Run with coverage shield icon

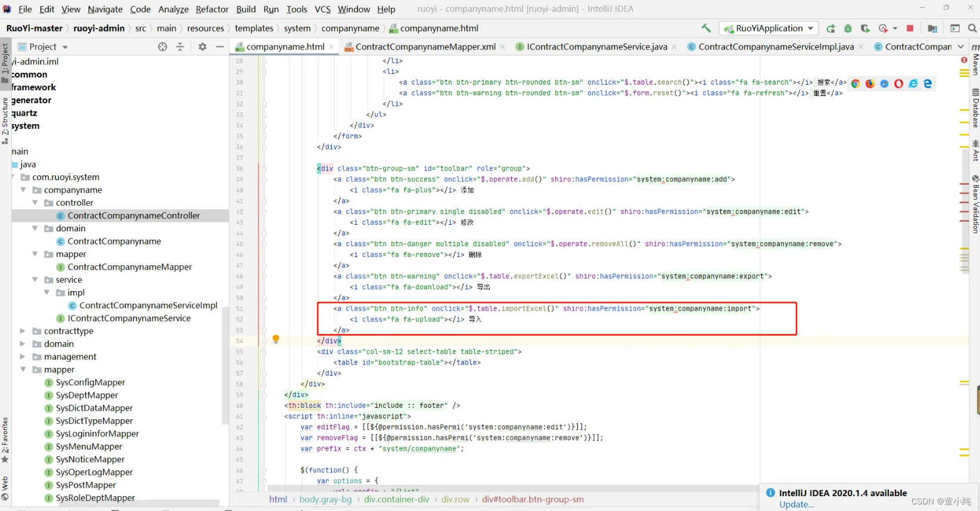[x=865, y=29]
